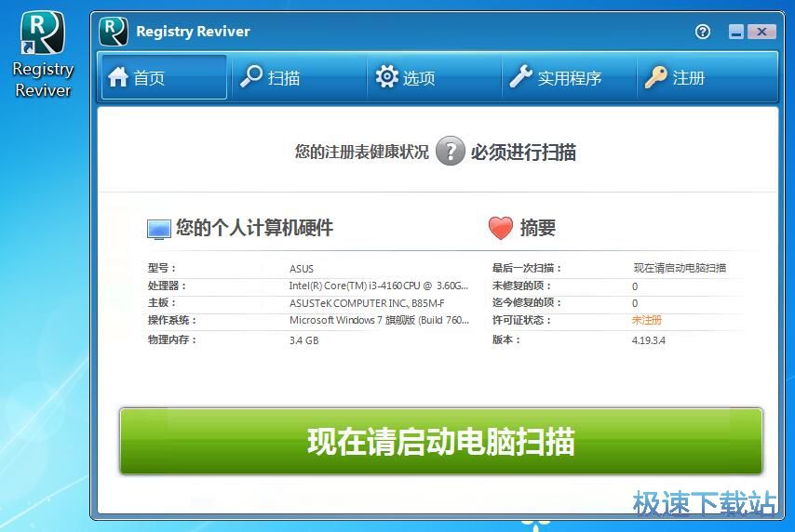795x532 pixels.
Task: Click the gray question mark health status icon
Action: pyautogui.click(x=451, y=151)
